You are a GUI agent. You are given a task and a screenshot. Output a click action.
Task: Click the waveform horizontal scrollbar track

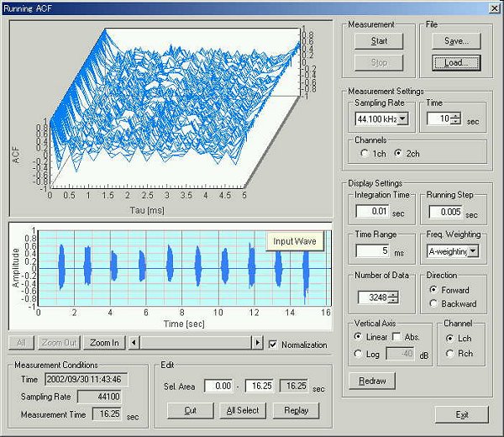point(196,343)
